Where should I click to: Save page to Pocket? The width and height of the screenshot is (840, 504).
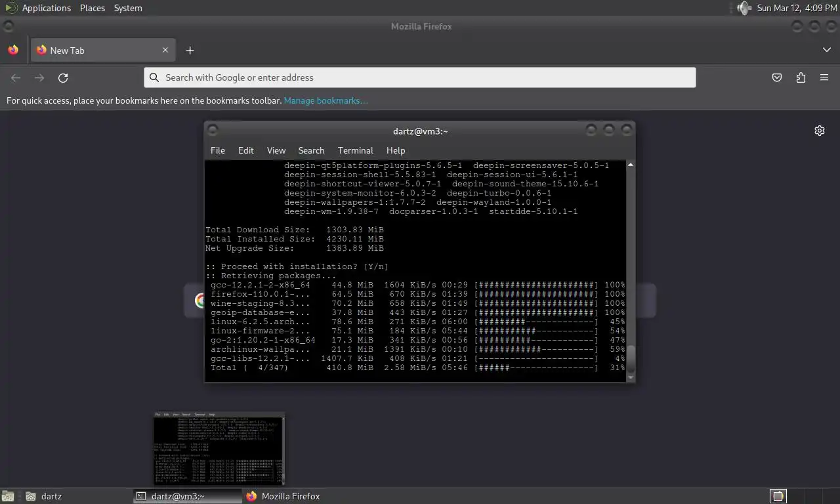[777, 77]
